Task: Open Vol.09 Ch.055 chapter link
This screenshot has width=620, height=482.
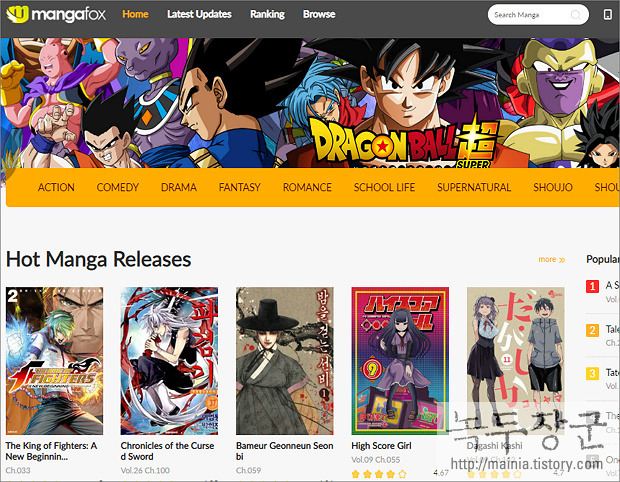Action: tap(376, 459)
